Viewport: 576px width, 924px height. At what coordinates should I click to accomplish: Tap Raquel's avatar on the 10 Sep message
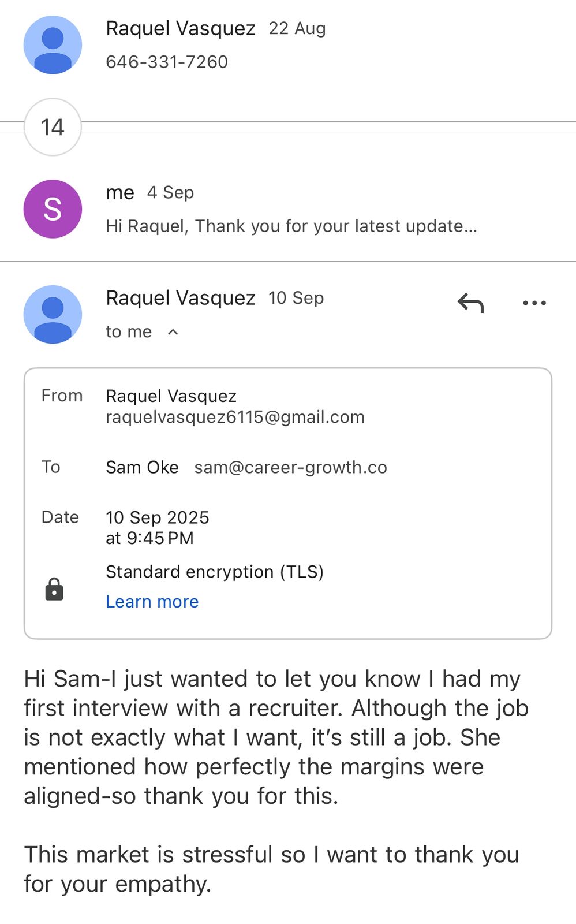(x=53, y=314)
